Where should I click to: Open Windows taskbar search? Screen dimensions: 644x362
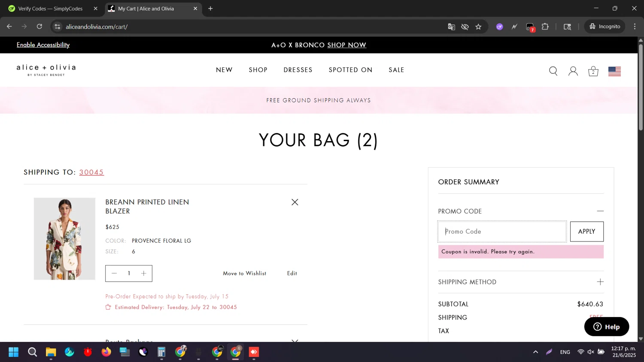[x=32, y=352]
